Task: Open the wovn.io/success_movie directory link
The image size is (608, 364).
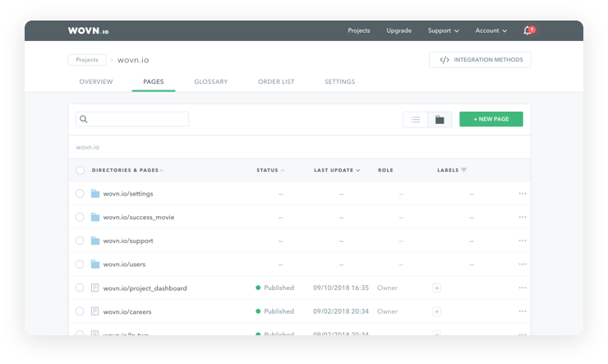Action: pos(139,218)
